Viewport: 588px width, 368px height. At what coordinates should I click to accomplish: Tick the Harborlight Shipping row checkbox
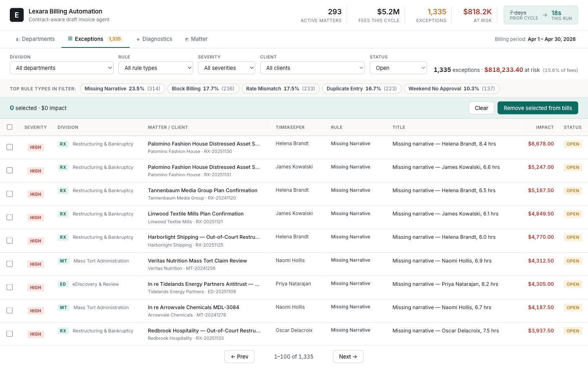point(10,240)
